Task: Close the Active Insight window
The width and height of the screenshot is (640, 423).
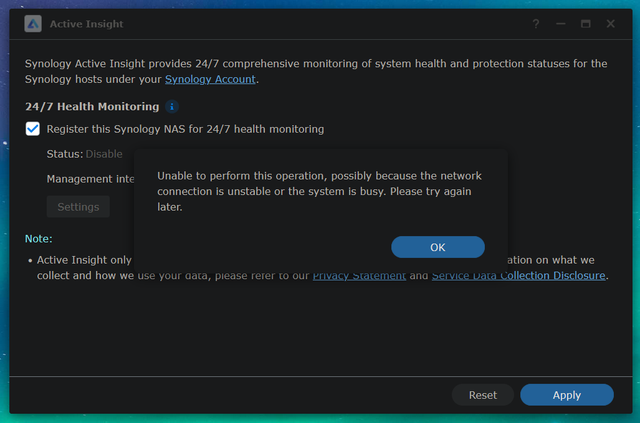Action: point(611,24)
